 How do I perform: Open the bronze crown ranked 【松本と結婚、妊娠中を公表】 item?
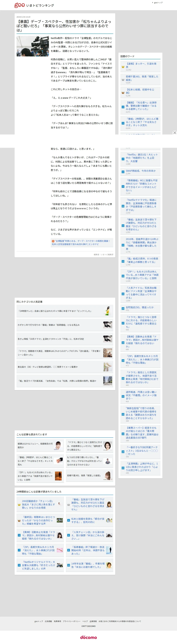140,92
